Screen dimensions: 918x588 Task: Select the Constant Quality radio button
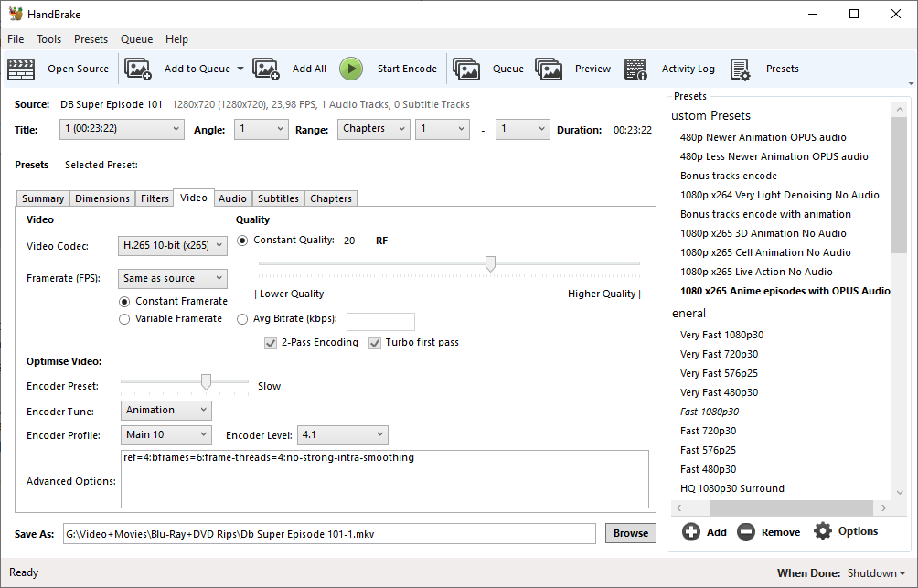click(242, 241)
